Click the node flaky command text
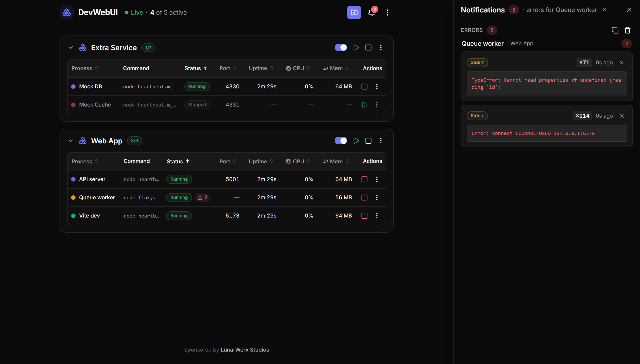Viewport: 640px width, 364px height. point(141,198)
